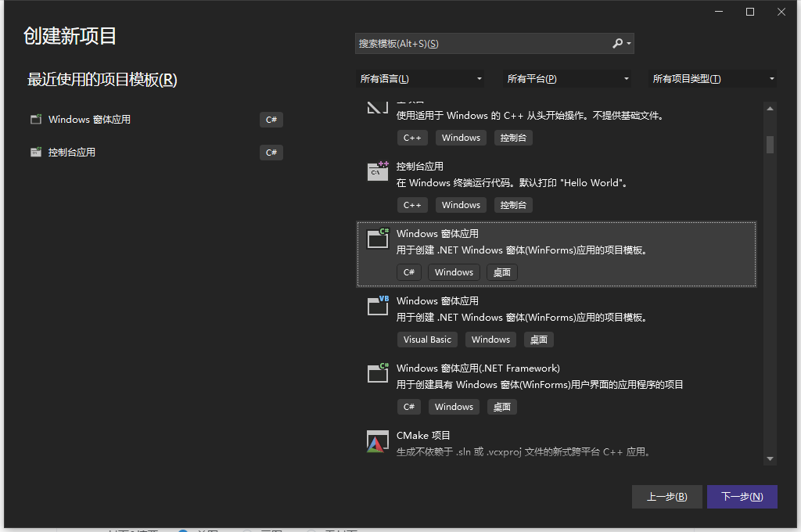This screenshot has height=532, width=801.
Task: Click the C++ tag under 控制台应用 template
Action: [x=412, y=205]
